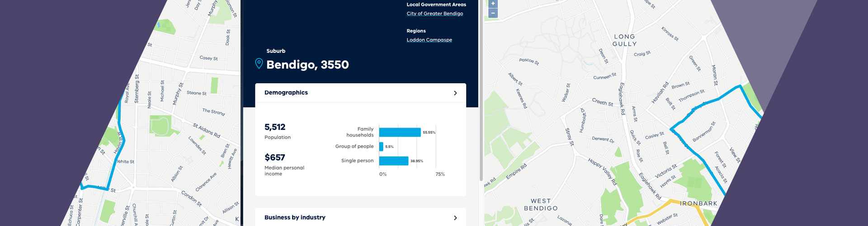Click the panel's vertical scrollbar
868x226 pixels.
(481, 90)
